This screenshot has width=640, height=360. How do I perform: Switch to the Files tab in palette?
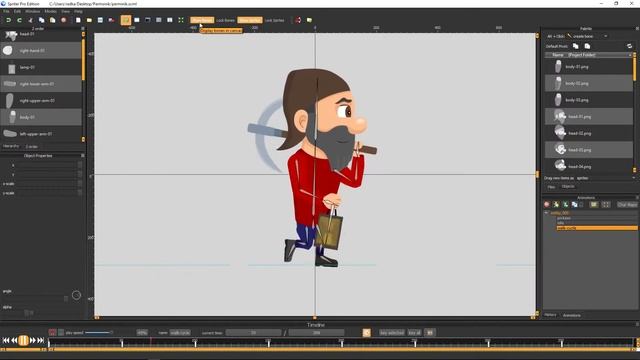click(551, 187)
